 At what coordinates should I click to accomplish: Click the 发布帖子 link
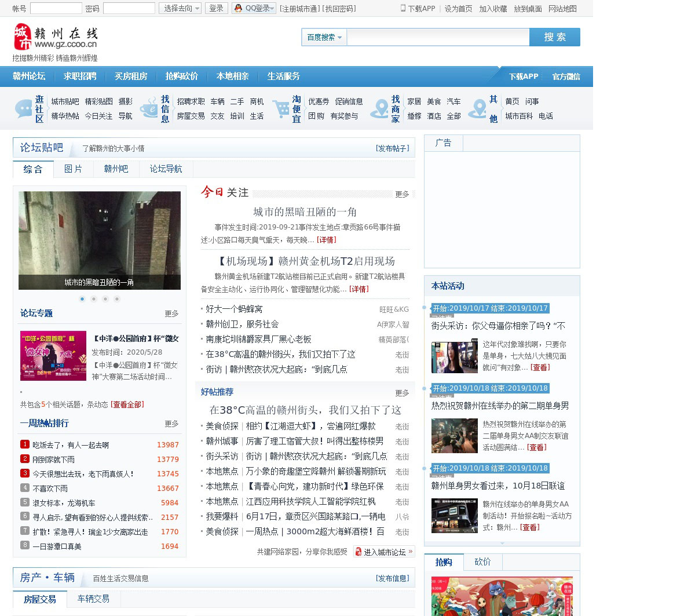[x=392, y=148]
